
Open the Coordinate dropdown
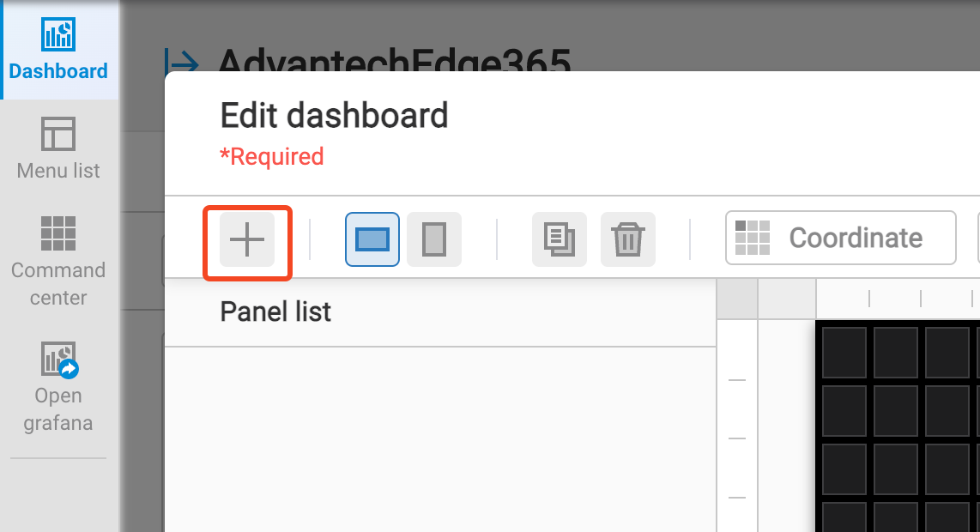click(x=839, y=238)
